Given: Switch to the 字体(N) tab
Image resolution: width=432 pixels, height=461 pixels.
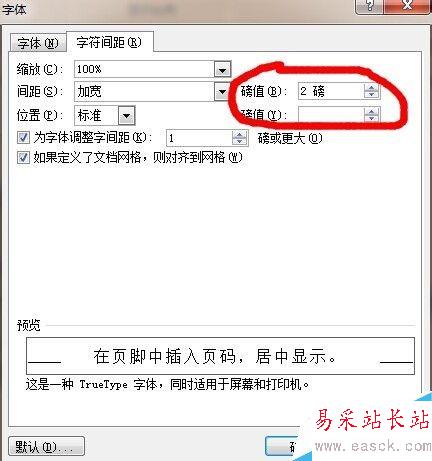Looking at the screenshot, I should coord(38,43).
